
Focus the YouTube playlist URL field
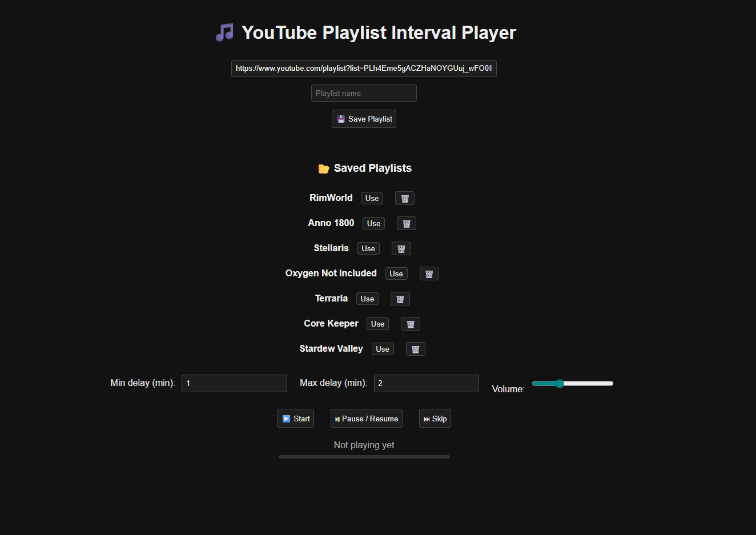[364, 69]
